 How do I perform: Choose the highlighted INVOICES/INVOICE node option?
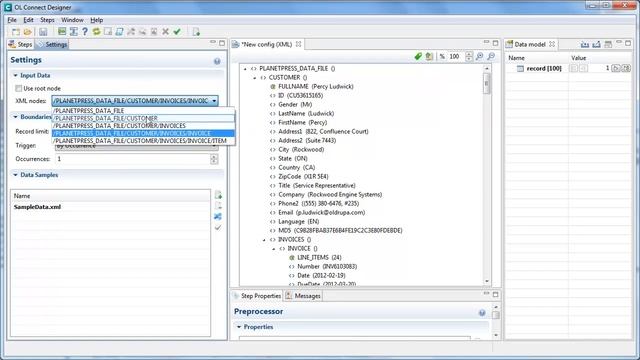(143, 133)
